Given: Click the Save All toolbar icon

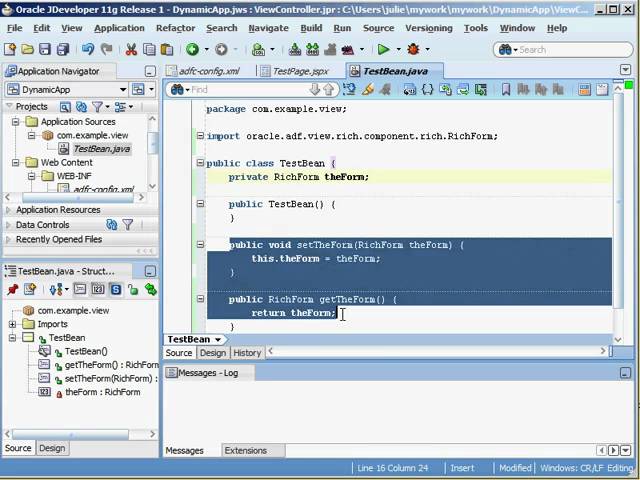Looking at the screenshot, I should (63, 49).
